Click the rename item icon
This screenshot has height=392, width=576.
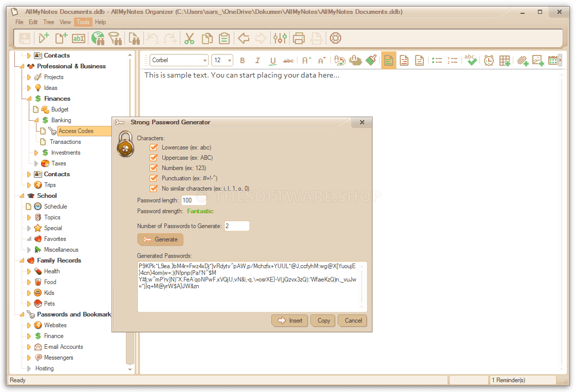(x=79, y=38)
